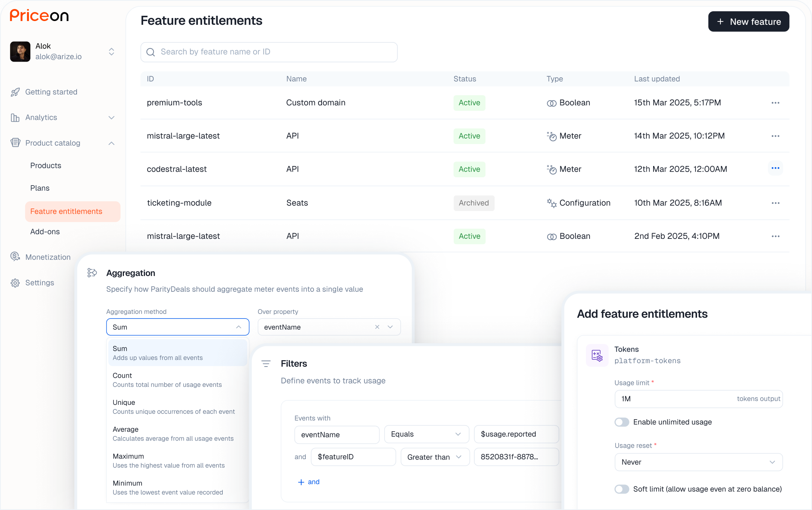Open the Over property dropdown arrow
Image resolution: width=812 pixels, height=510 pixels.
click(390, 327)
